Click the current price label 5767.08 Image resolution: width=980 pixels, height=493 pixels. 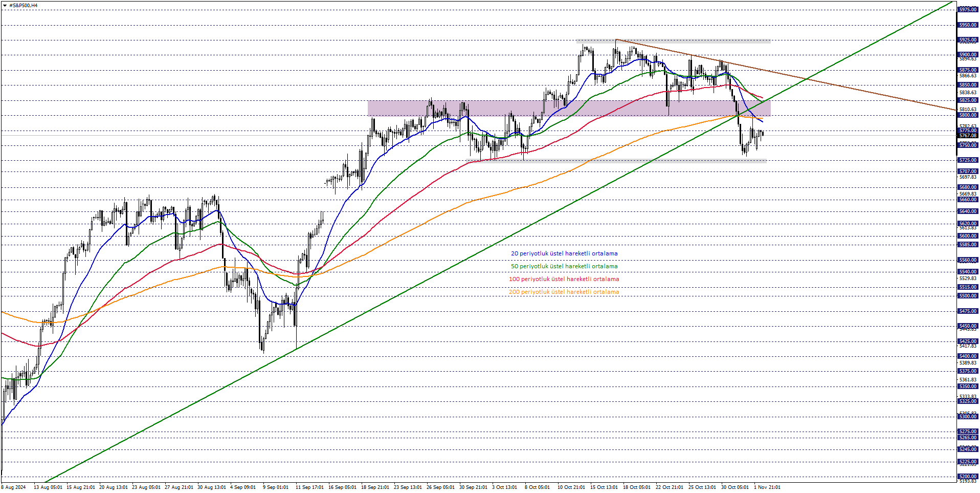pos(968,136)
